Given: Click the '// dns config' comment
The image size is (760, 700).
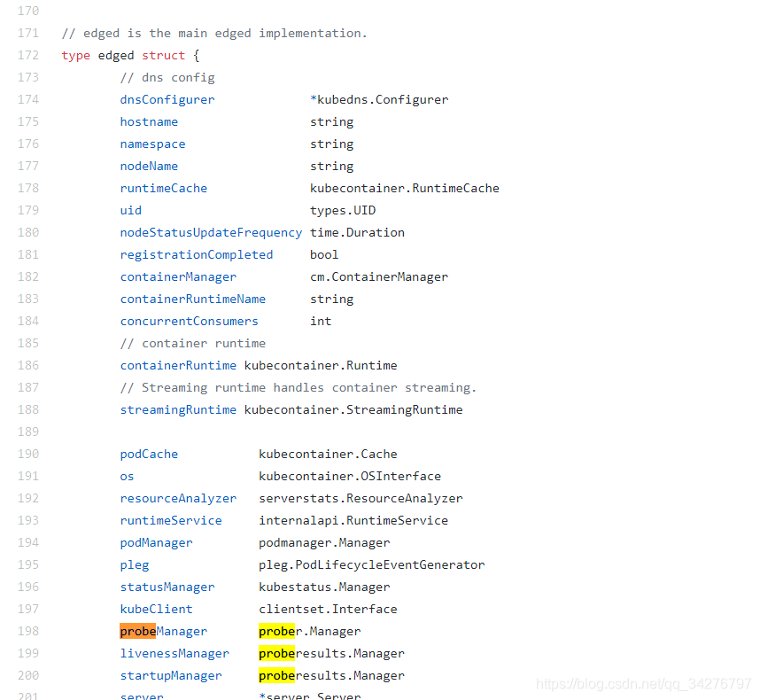Looking at the screenshot, I should coord(167,78).
